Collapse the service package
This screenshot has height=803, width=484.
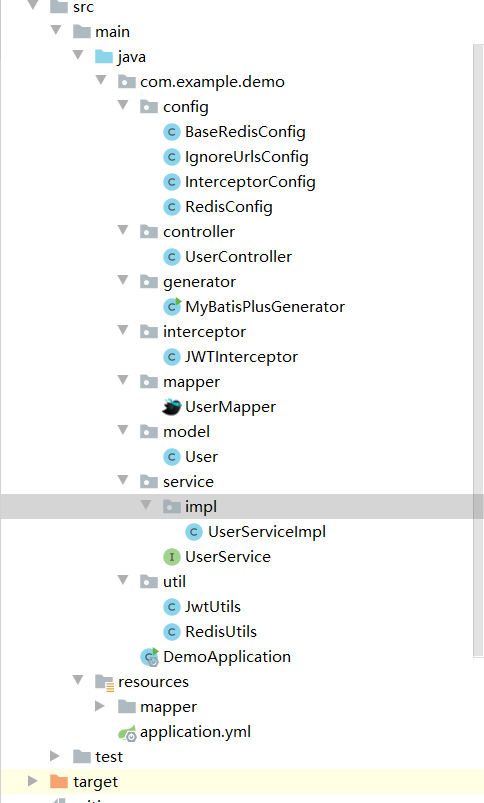[123, 480]
